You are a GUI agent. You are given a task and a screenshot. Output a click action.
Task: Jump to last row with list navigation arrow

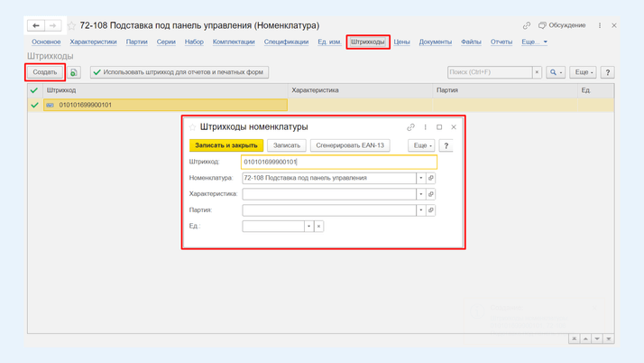point(609,339)
